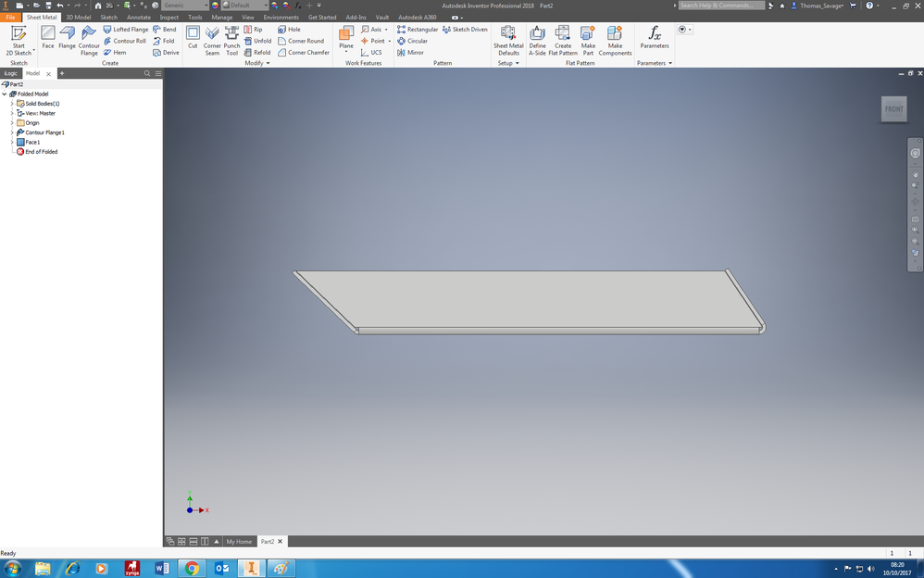Select the Corner Seam tool
The image size is (924, 578).
coord(212,40)
